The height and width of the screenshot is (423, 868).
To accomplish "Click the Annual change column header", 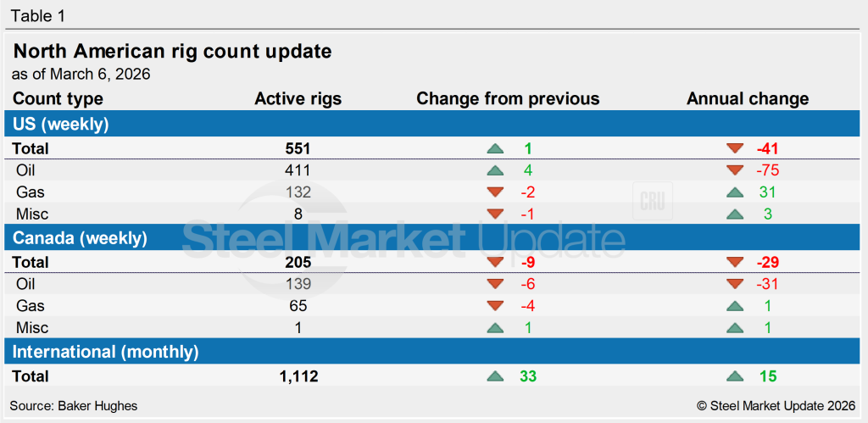I will pyautogui.click(x=747, y=99).
